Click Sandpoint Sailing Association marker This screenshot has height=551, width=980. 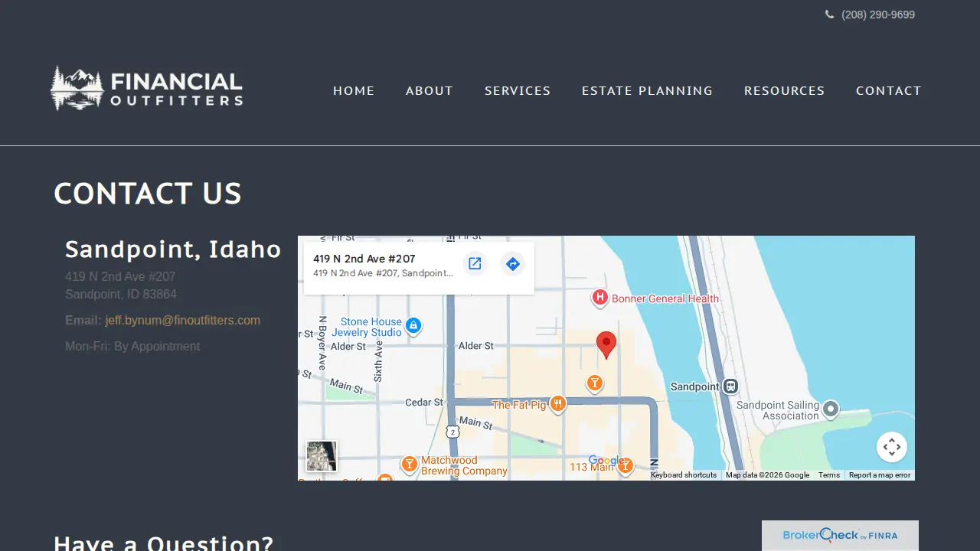pos(831,409)
